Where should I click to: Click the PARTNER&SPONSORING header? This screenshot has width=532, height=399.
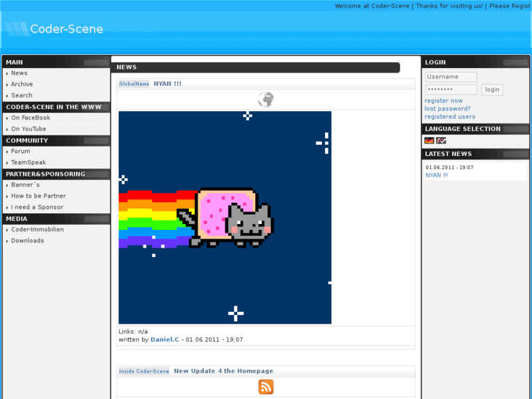pyautogui.click(x=45, y=174)
